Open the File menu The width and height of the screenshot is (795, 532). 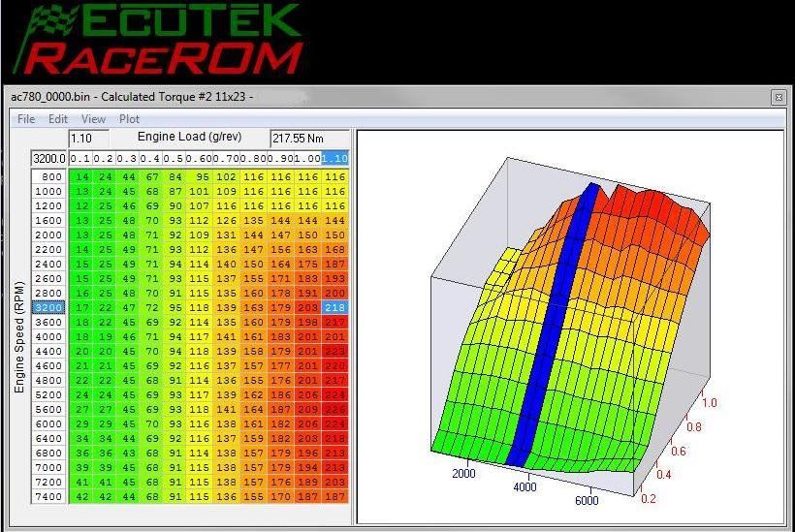point(26,119)
